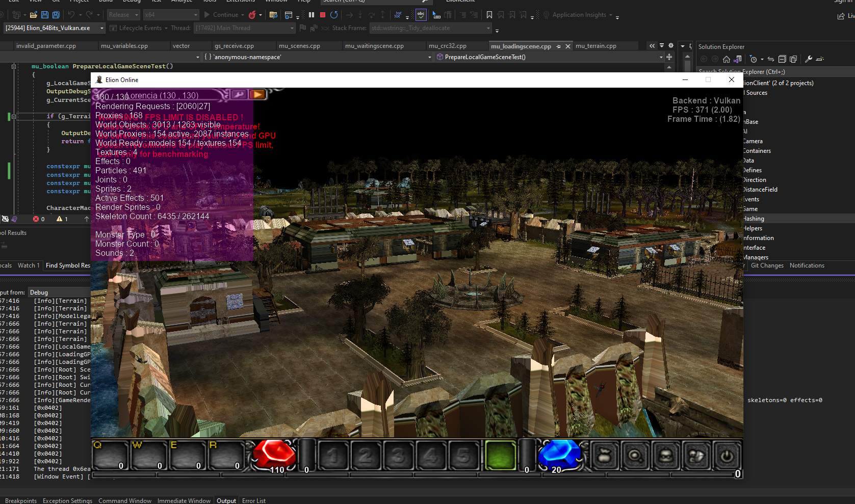This screenshot has height=504, width=855.
Task: Switch to Git Changes tab
Action: click(x=767, y=266)
